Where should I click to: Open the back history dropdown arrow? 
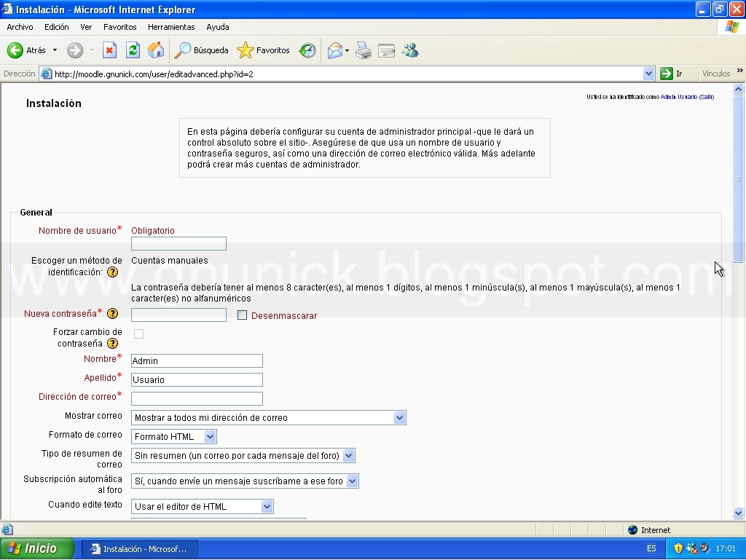55,50
